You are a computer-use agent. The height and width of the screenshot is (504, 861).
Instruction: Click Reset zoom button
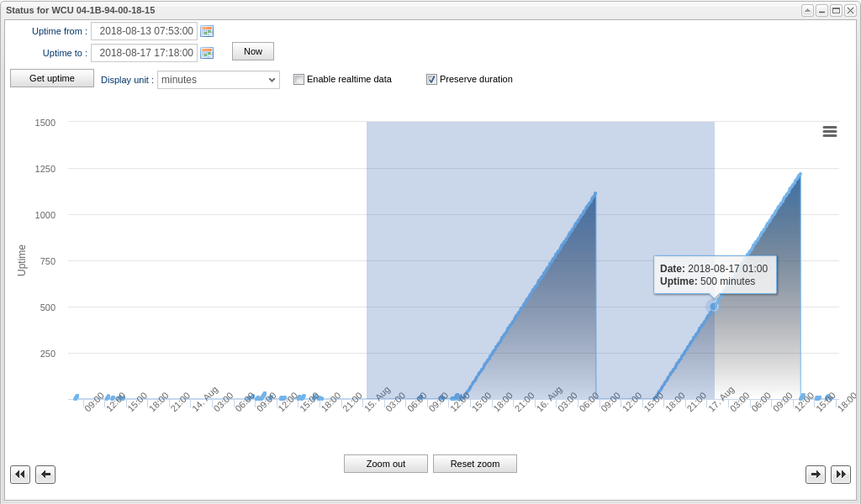475,464
